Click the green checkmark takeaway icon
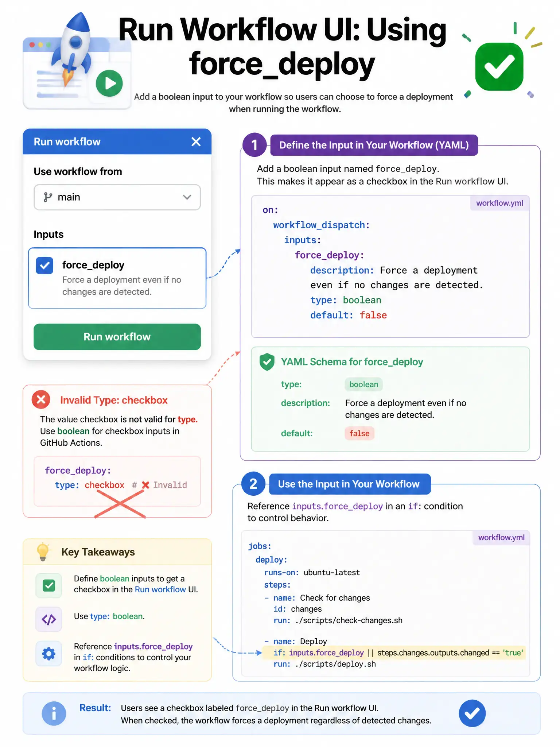This screenshot has width=560, height=747. coord(49,585)
